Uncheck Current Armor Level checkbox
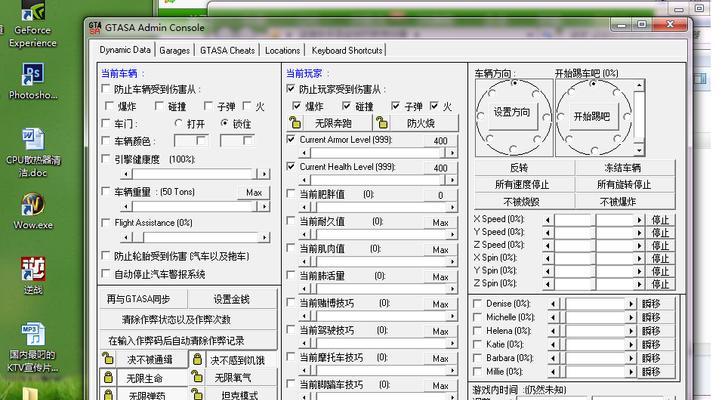Image resolution: width=725 pixels, height=400 pixels. (291, 139)
